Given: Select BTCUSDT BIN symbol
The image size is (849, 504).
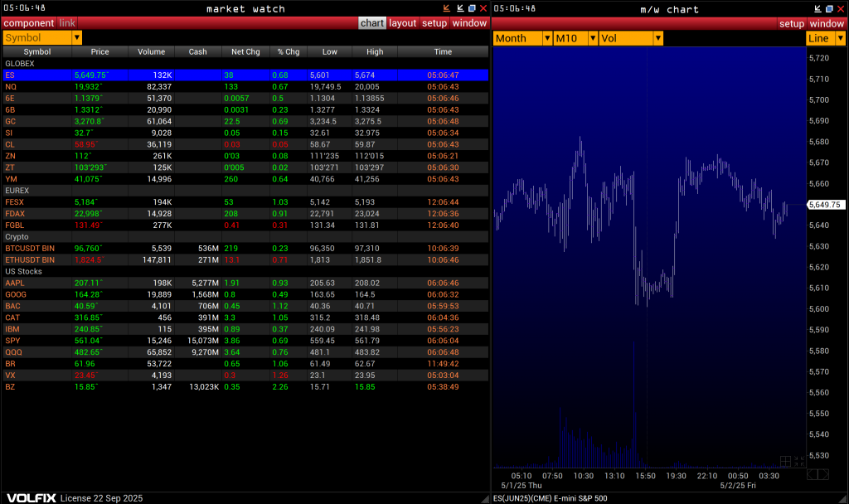Looking at the screenshot, I should (30, 249).
